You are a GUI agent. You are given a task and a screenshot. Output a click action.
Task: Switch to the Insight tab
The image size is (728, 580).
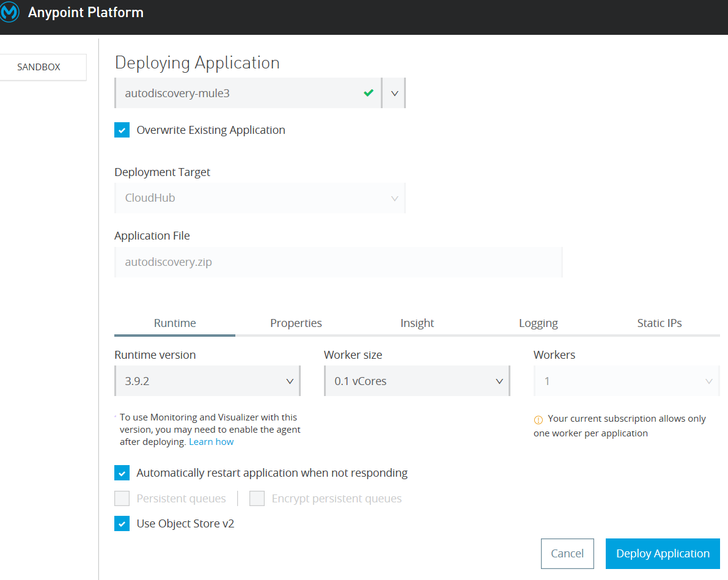[417, 323]
